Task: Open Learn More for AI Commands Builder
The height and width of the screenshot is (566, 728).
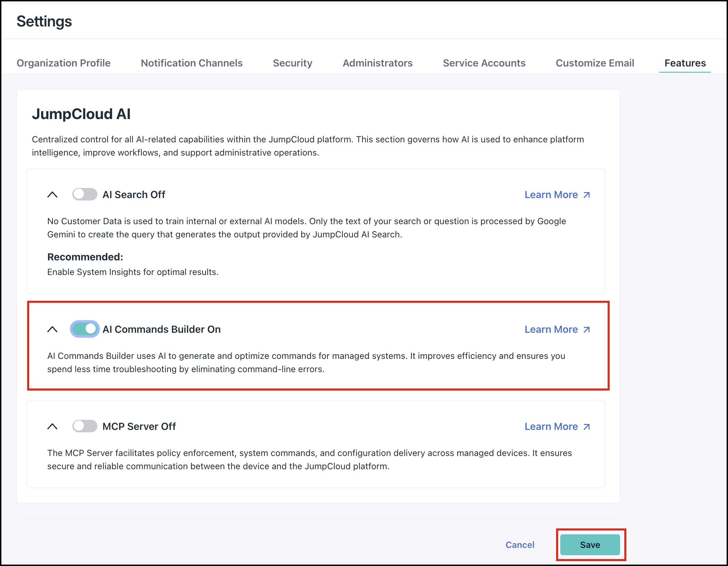Action: click(x=552, y=329)
